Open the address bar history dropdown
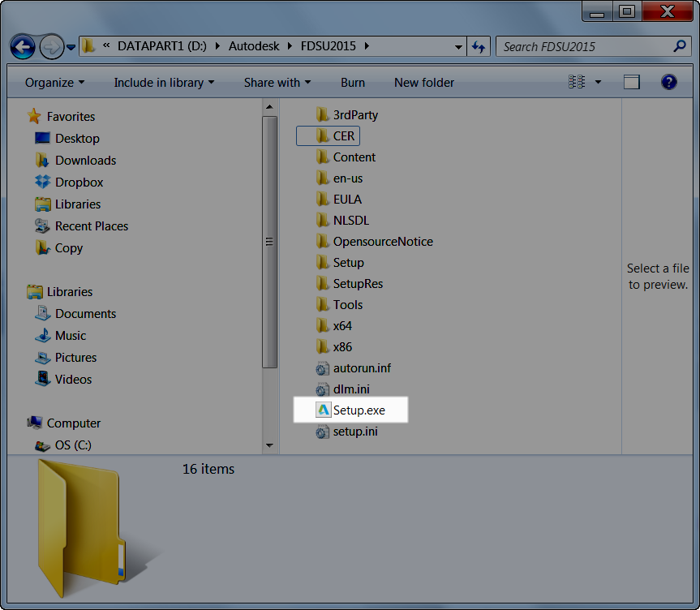 tap(458, 46)
